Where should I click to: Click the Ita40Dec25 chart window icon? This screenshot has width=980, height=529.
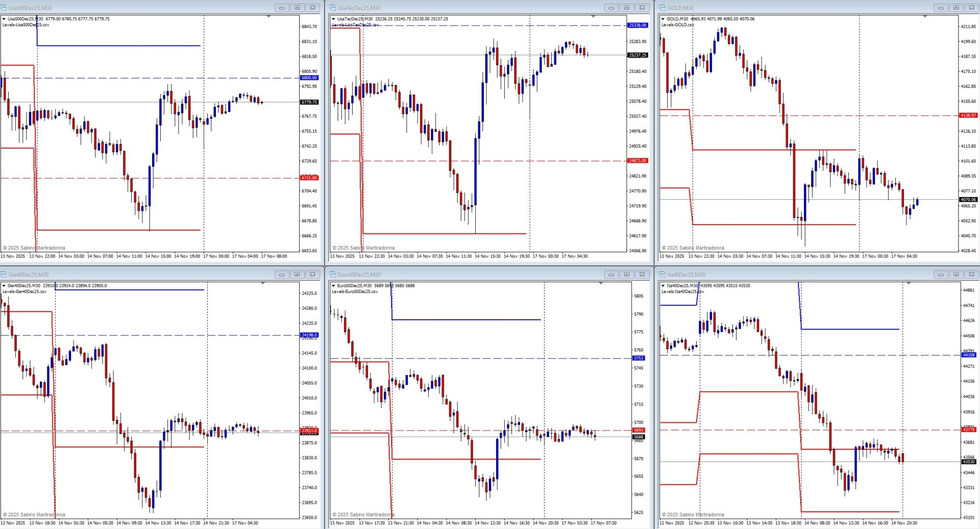coord(663,275)
